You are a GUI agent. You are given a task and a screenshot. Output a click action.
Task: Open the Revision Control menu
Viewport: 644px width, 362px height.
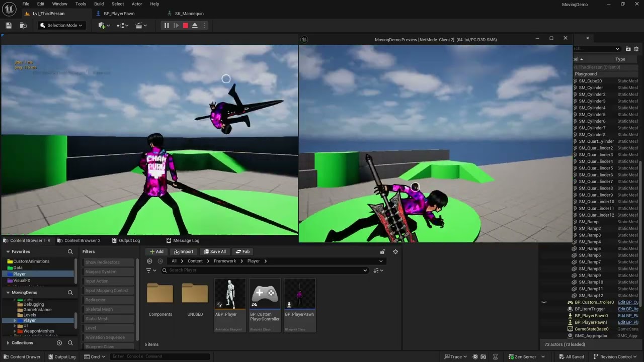[x=615, y=357]
